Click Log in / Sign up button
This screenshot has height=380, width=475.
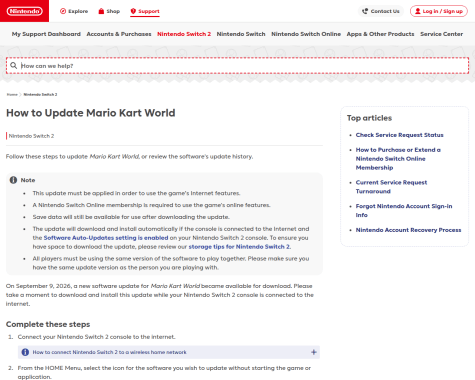click(x=439, y=11)
